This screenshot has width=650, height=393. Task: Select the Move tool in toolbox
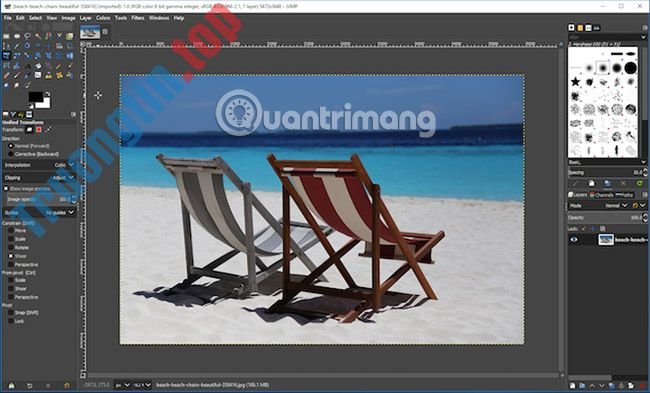click(x=49, y=46)
